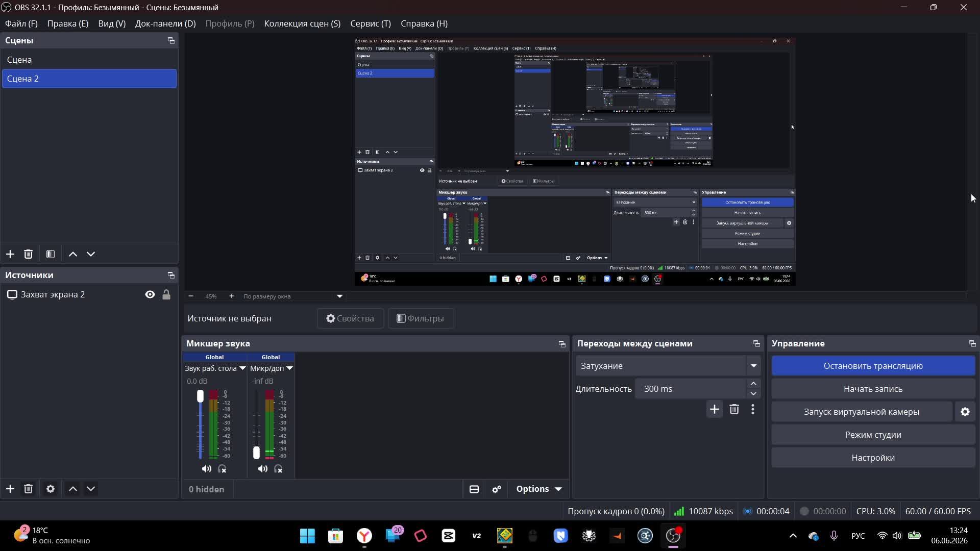Screen dimensions: 980x551
Task: Click Начать запись
Action: pyautogui.click(x=873, y=389)
